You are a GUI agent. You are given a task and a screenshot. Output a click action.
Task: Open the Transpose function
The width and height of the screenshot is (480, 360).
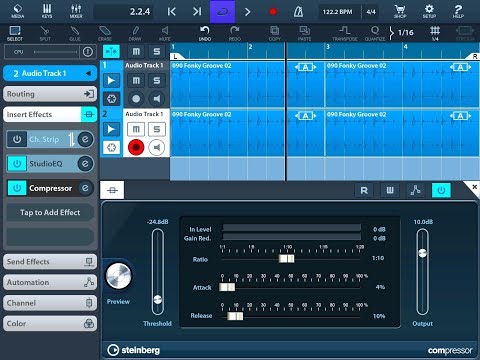(x=345, y=33)
